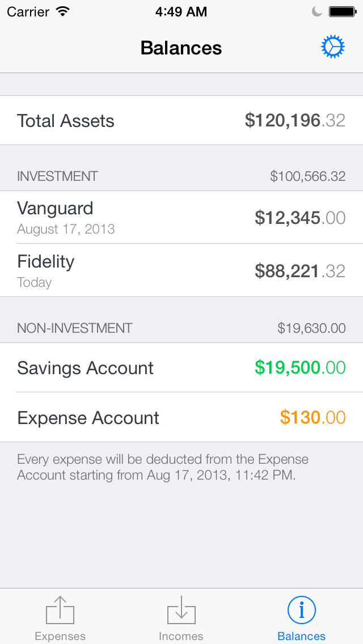The height and width of the screenshot is (644, 363).
Task: Open the settings gear icon
Action: (x=333, y=47)
